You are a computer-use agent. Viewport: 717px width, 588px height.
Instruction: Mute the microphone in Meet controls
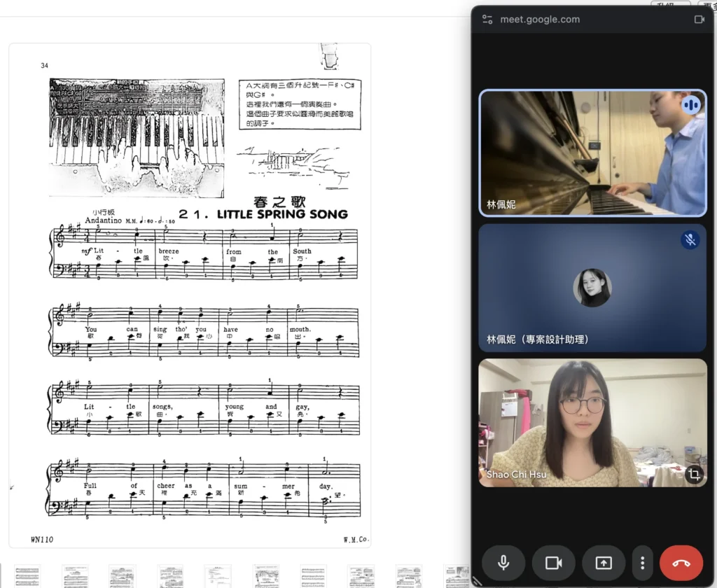pos(503,562)
